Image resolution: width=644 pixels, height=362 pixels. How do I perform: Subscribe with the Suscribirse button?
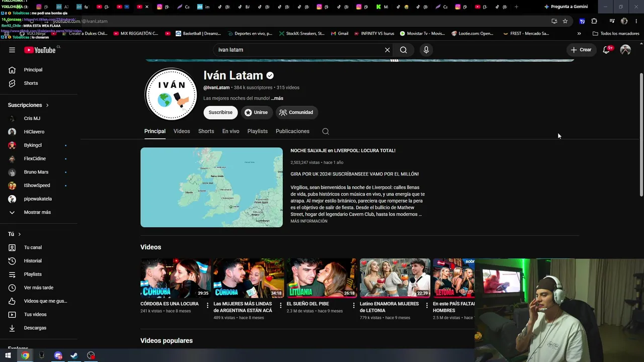click(220, 113)
